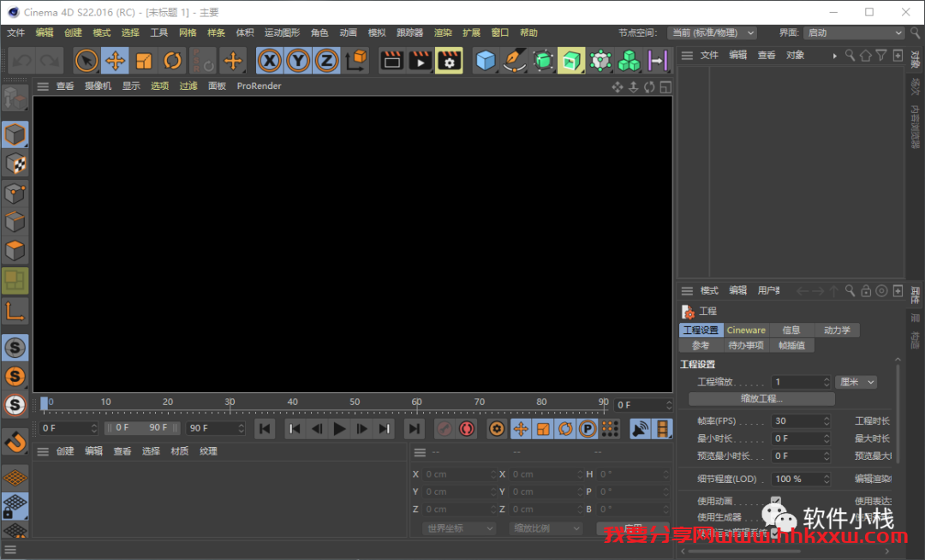Toggle autokeying red button
The image size is (925, 560).
pyautogui.click(x=467, y=428)
